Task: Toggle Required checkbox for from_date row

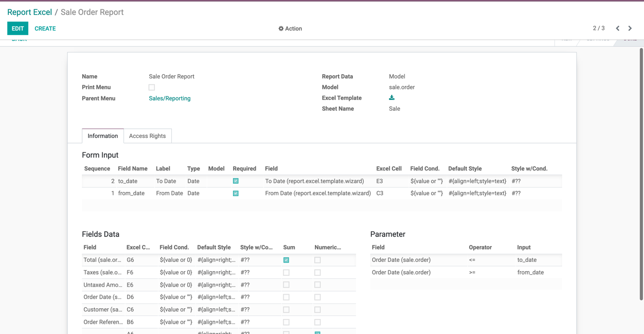Action: coord(236,194)
